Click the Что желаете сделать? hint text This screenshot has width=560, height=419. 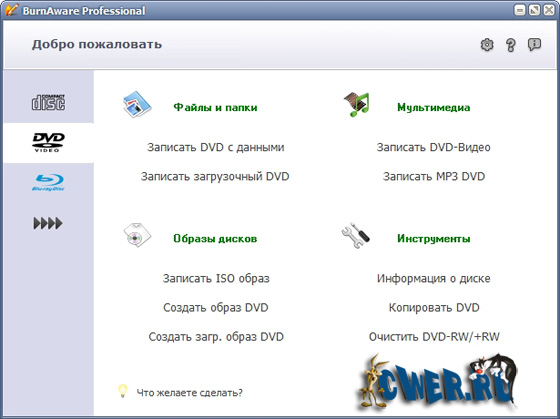[x=189, y=393]
